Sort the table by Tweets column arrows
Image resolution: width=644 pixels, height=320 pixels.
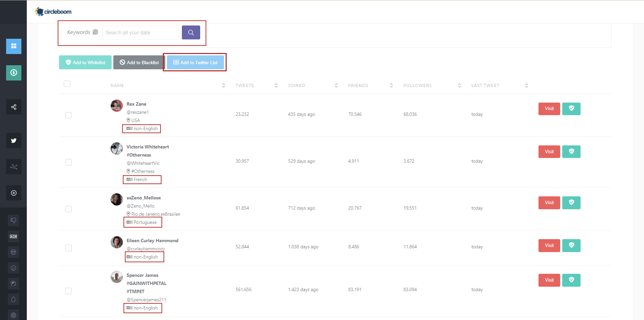point(276,86)
